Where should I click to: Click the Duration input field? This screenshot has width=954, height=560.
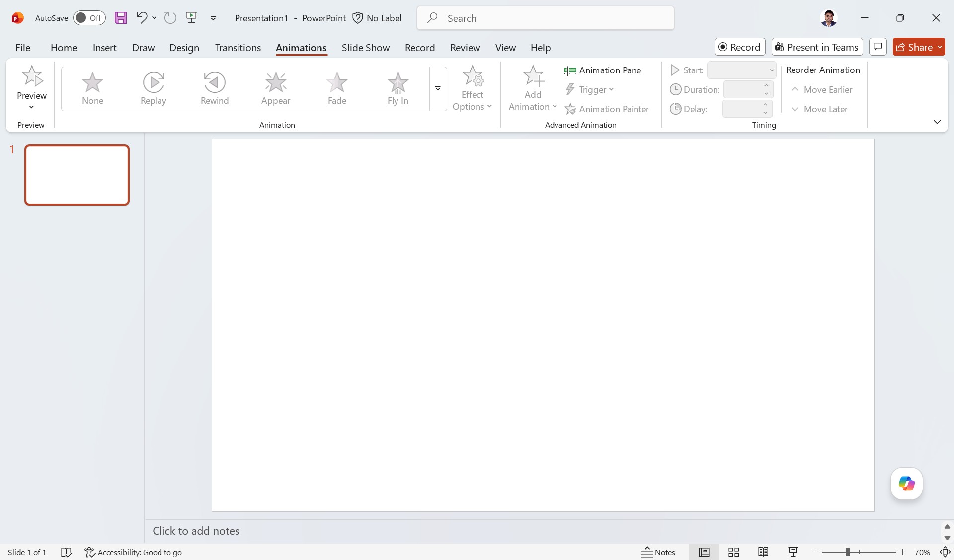tap(742, 90)
